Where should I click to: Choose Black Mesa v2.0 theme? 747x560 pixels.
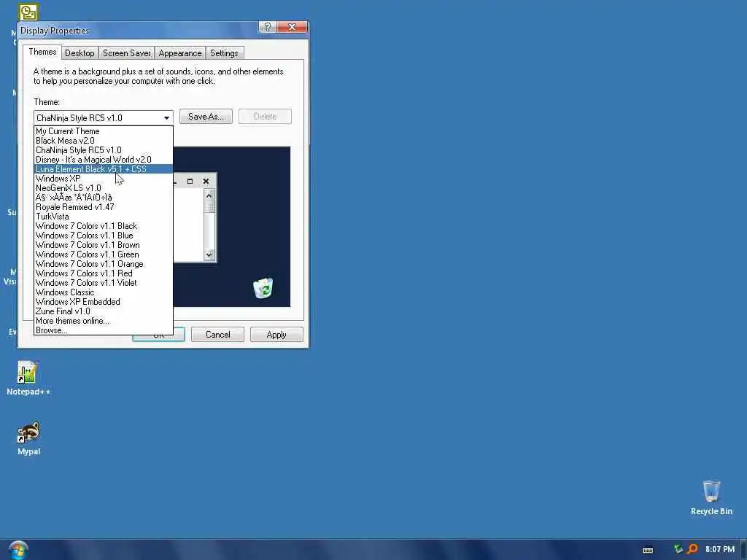coord(104,141)
